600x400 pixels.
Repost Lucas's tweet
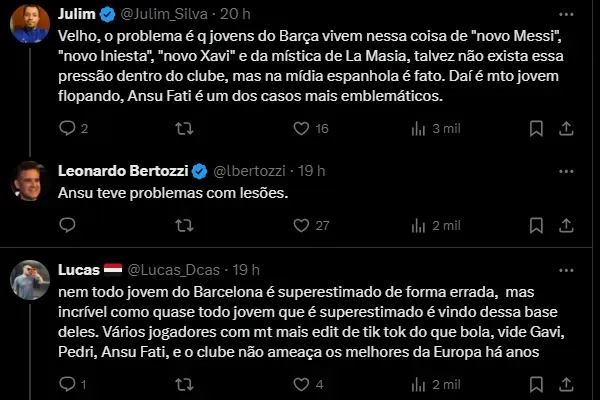point(184,384)
